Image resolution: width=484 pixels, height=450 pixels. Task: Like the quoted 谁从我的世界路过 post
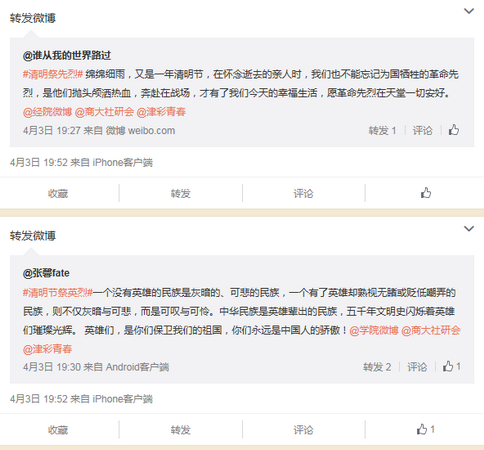tap(454, 130)
